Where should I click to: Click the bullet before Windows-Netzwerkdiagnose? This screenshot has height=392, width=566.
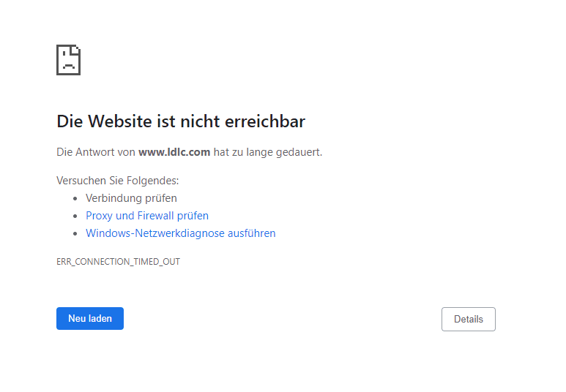click(75, 233)
